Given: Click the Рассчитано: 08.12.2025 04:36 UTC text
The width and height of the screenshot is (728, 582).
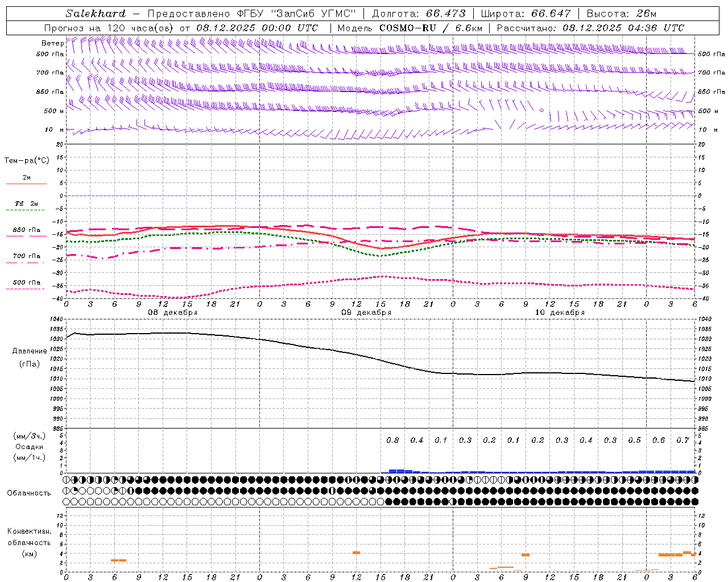Looking at the screenshot, I should pyautogui.click(x=590, y=28).
